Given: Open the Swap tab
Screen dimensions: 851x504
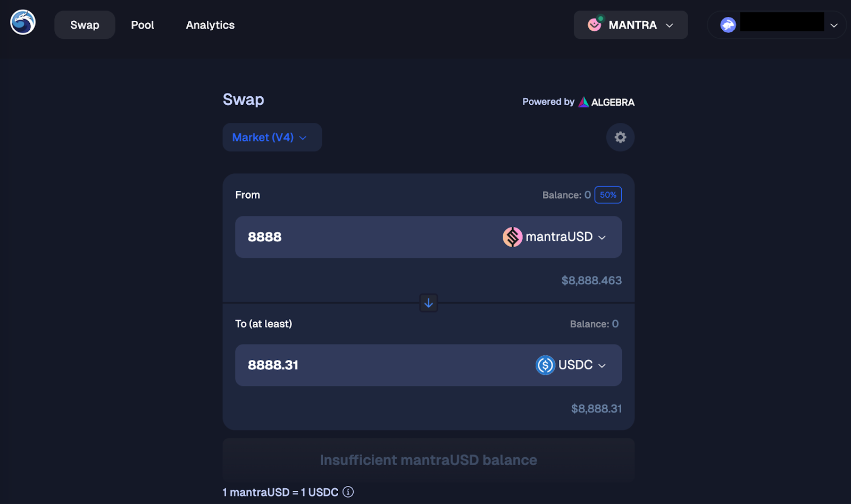Looking at the screenshot, I should (x=85, y=25).
